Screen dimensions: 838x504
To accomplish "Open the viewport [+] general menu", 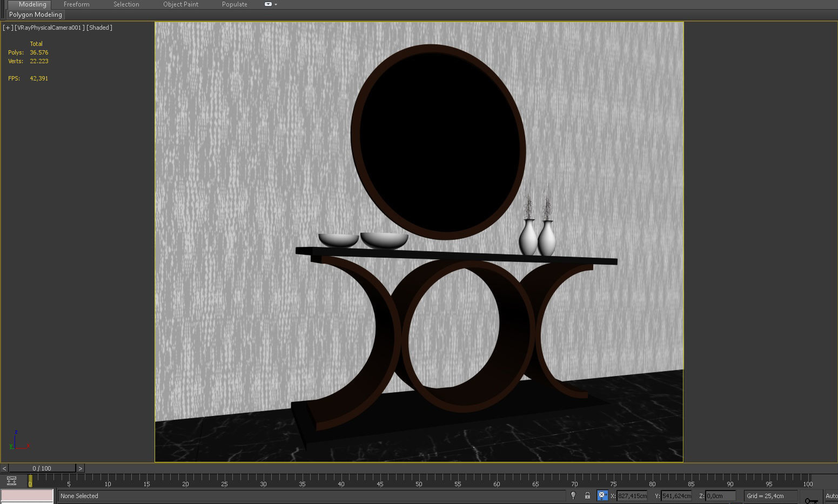I will (8, 28).
